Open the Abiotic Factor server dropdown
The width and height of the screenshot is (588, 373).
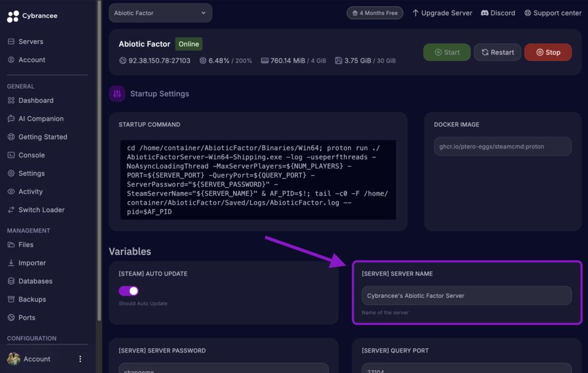tap(161, 13)
